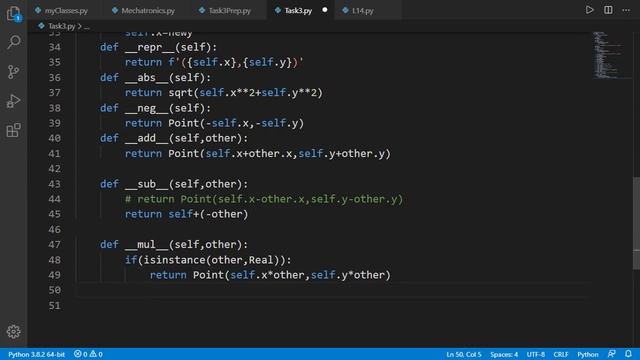Open the Manage gear icon
This screenshot has width=640, height=360.
[13, 332]
